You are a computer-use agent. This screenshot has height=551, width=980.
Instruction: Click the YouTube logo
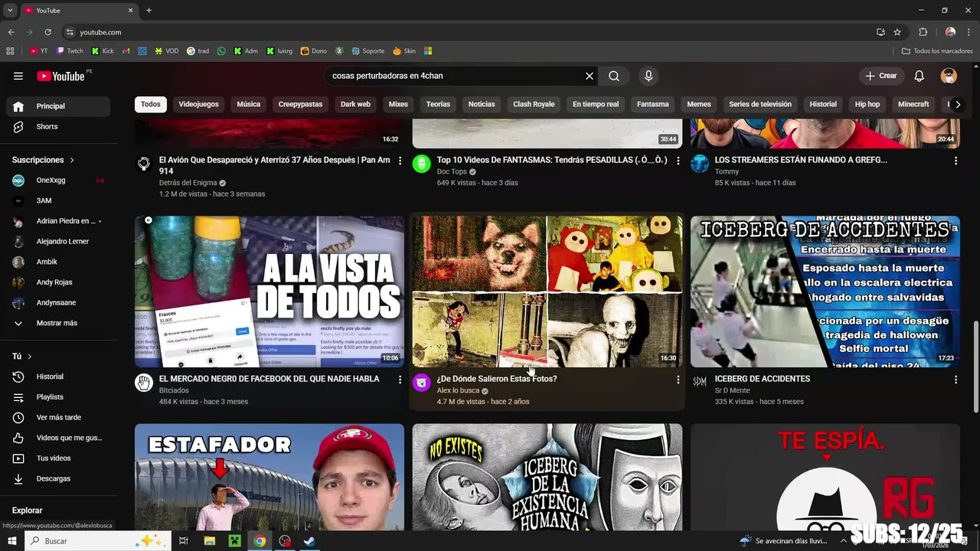point(60,76)
